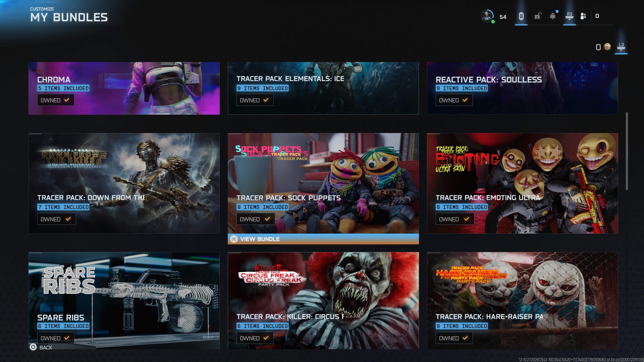Click Chroma's "5 Items Included" label
Screen dimensions: 644x362
[63, 88]
